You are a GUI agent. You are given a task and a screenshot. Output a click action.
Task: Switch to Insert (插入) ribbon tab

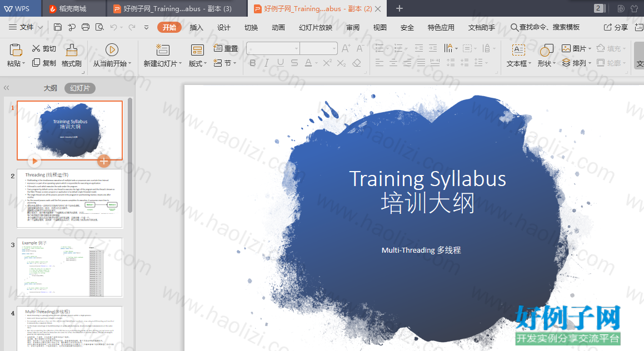click(196, 27)
